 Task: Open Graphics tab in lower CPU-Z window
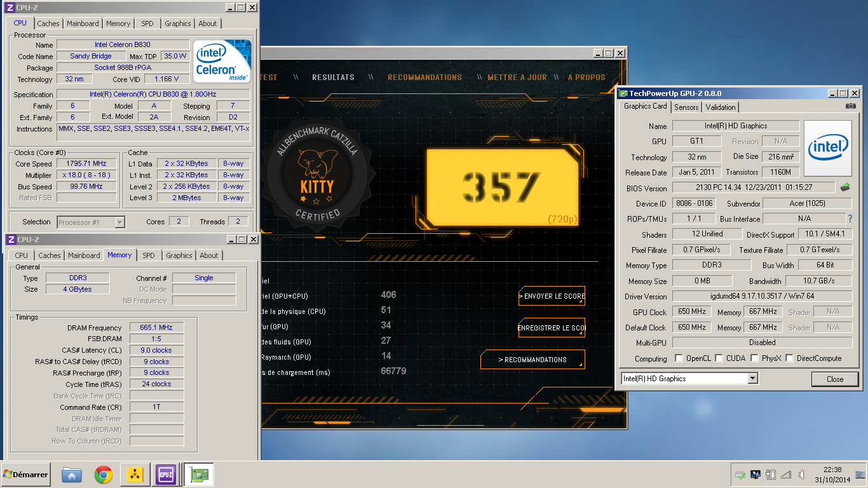[179, 255]
